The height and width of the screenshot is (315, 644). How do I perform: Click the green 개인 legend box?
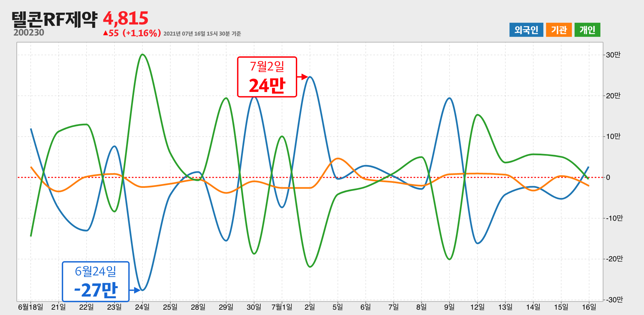coord(587,30)
